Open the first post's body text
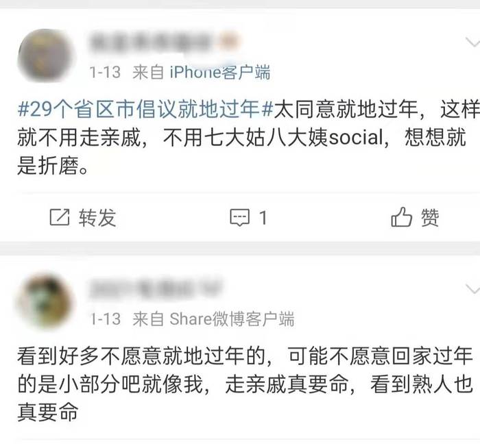 248,137
